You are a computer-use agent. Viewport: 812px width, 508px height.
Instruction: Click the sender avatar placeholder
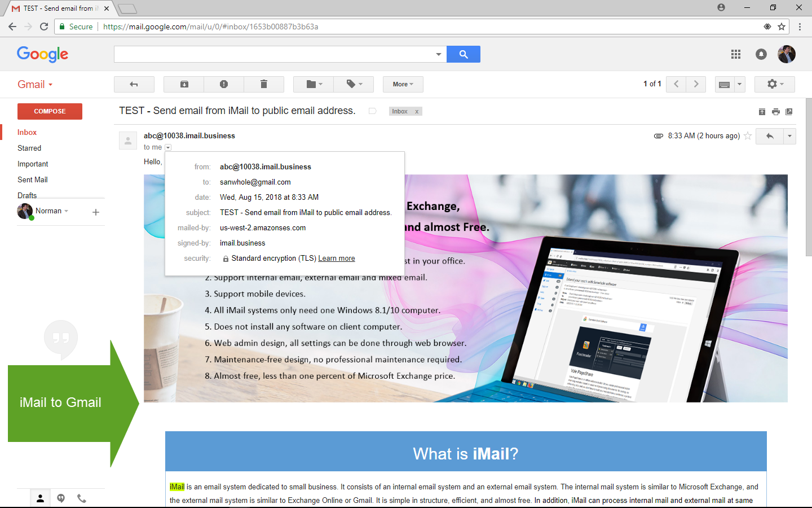pos(128,141)
